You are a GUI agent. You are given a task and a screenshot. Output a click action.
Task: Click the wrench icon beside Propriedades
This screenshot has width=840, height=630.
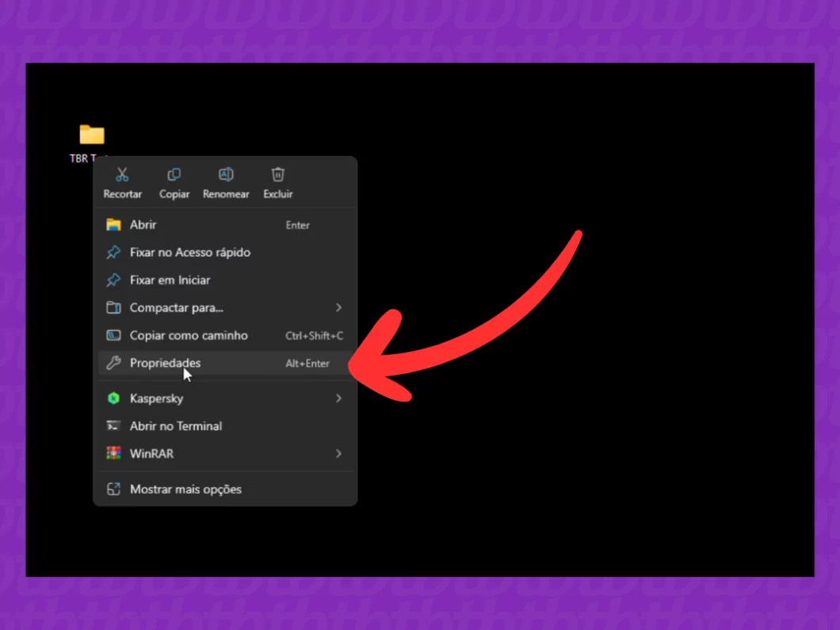113,363
